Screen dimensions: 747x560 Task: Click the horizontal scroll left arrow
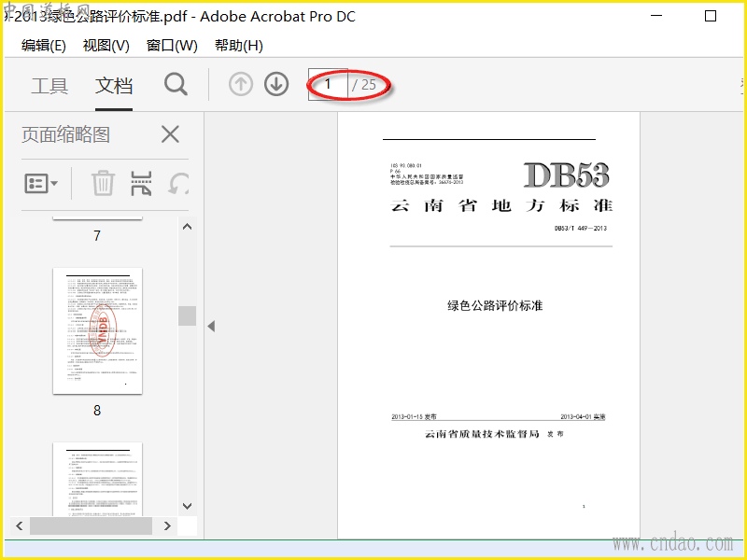coord(20,525)
